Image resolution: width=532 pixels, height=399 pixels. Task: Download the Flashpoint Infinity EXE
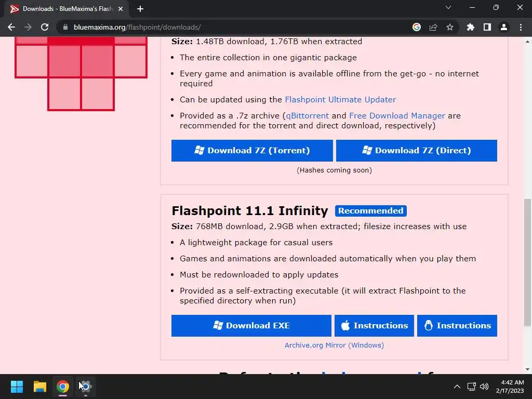pos(251,326)
